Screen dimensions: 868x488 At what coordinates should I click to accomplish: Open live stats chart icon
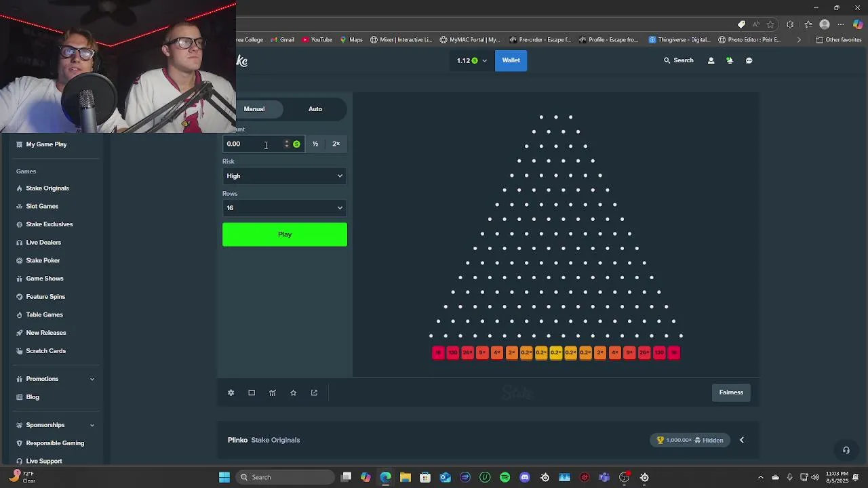tap(273, 392)
